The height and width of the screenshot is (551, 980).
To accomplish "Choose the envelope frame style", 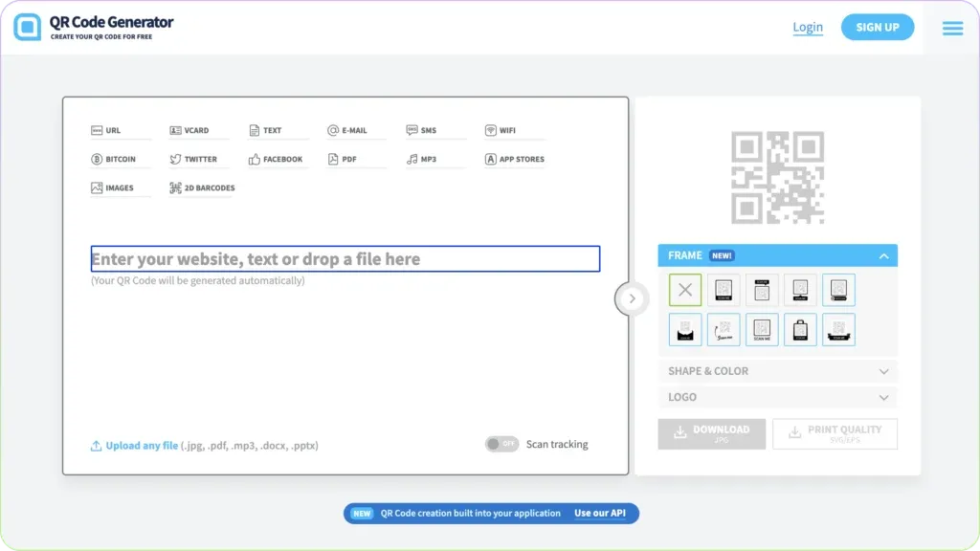I will pyautogui.click(x=685, y=330).
